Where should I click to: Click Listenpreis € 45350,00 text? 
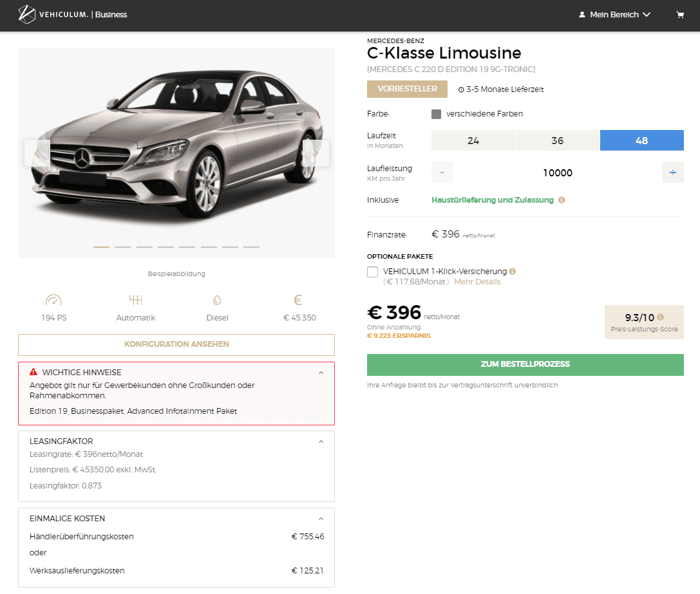pyautogui.click(x=93, y=470)
